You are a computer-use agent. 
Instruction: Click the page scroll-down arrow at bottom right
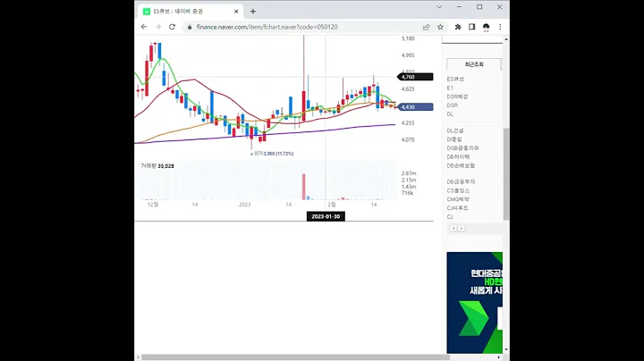pos(506,349)
